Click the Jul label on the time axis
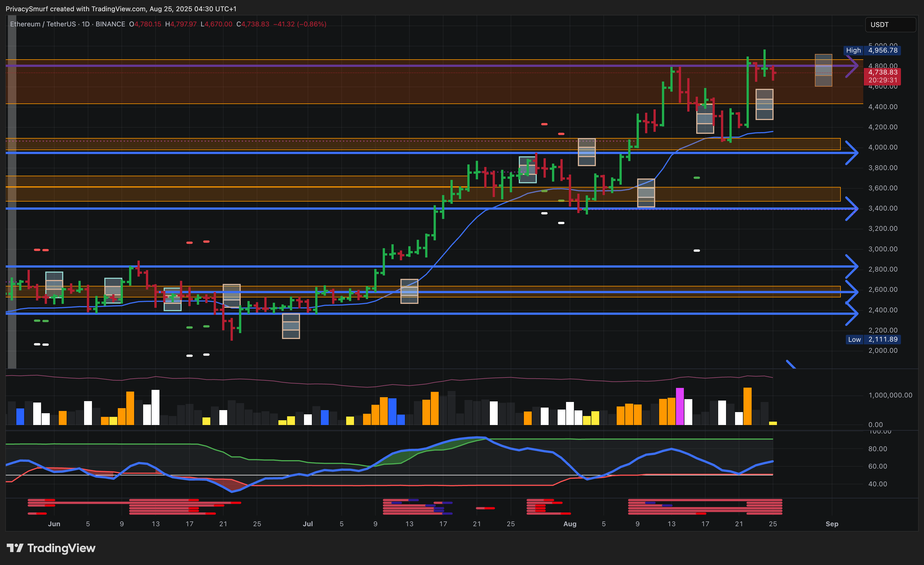This screenshot has height=565, width=924. click(x=308, y=524)
